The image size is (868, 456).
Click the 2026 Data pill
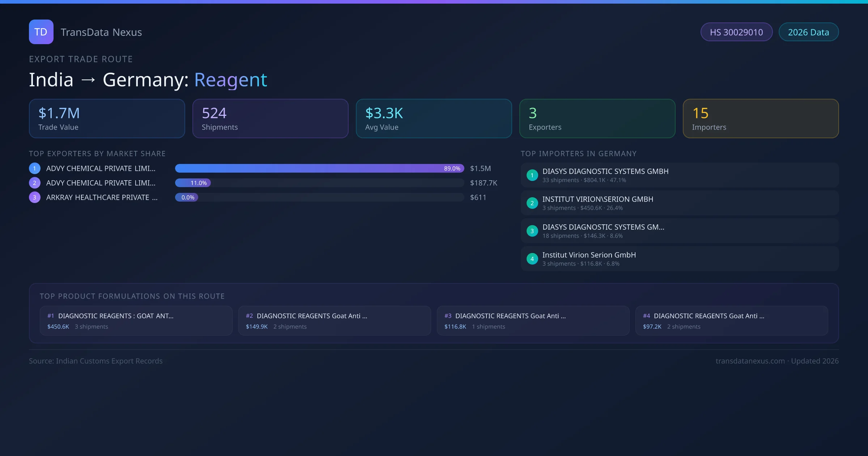808,32
